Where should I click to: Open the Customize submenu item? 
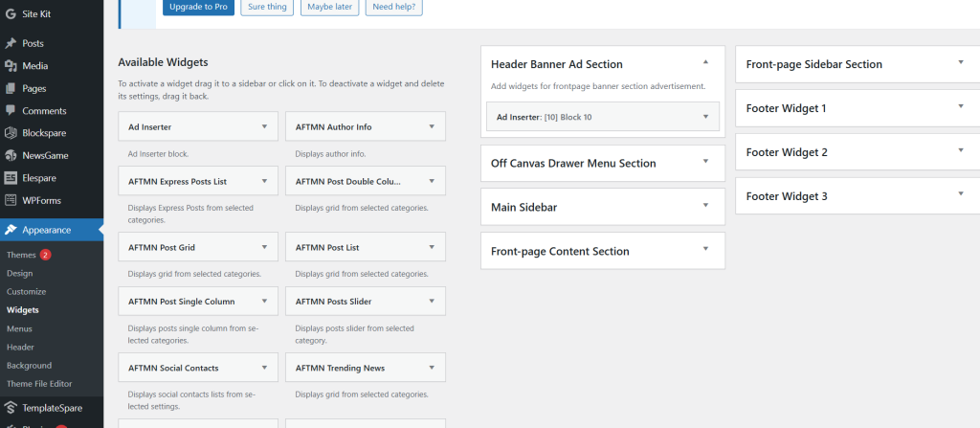coord(26,291)
